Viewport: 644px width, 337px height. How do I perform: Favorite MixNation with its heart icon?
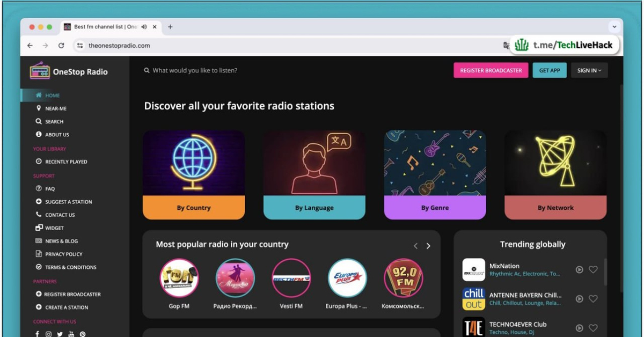pyautogui.click(x=593, y=270)
